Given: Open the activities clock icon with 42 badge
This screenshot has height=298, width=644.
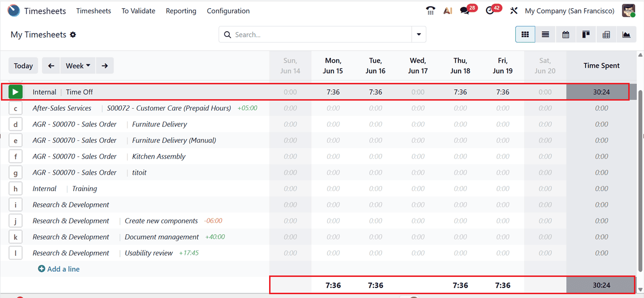Looking at the screenshot, I should (490, 11).
